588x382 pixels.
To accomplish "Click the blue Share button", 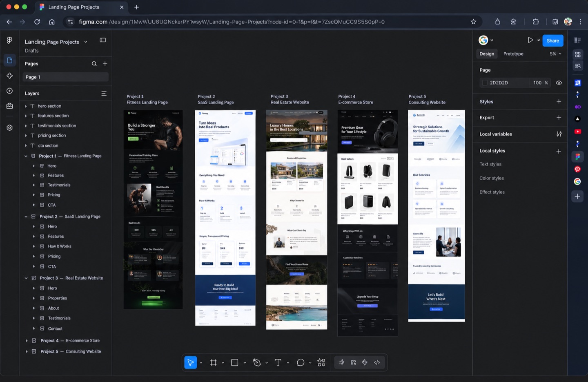I will (x=553, y=40).
